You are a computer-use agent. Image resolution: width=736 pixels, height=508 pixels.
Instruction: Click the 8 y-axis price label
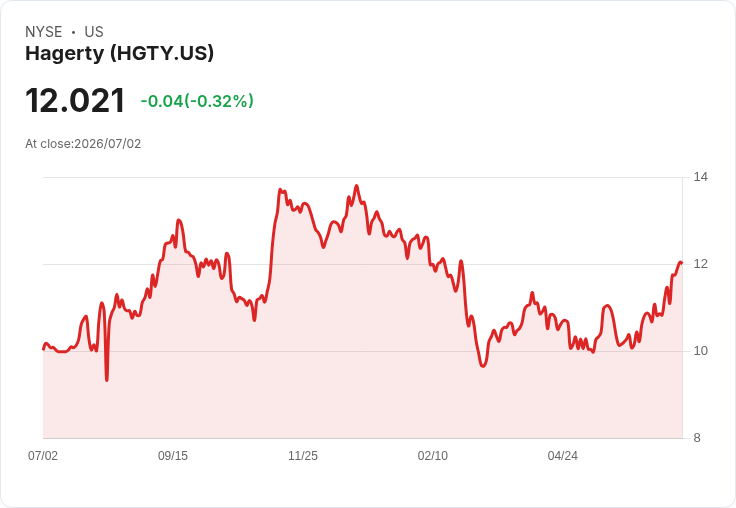697,438
